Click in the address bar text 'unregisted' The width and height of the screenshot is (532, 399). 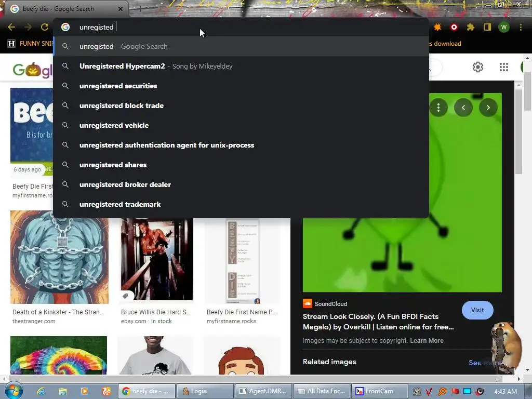96,27
